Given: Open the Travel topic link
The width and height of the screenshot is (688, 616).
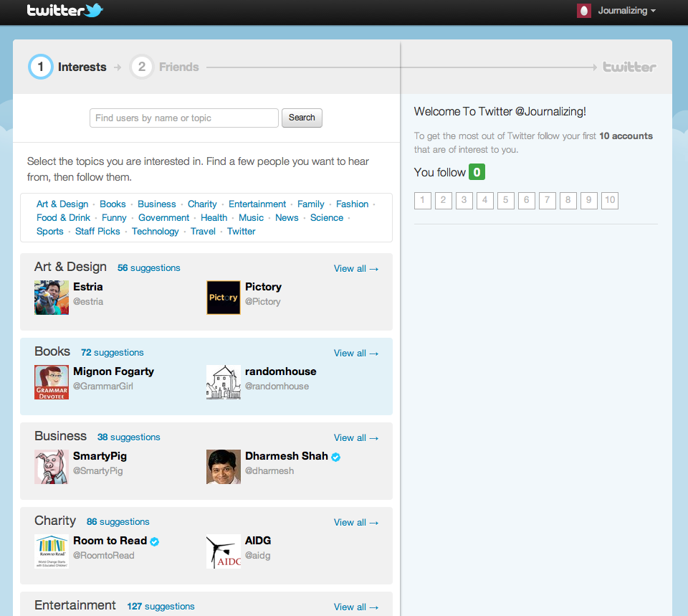Looking at the screenshot, I should pyautogui.click(x=203, y=232).
